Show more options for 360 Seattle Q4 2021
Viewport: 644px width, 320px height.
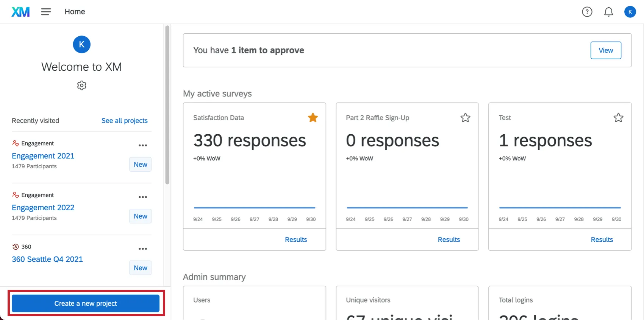(x=143, y=249)
